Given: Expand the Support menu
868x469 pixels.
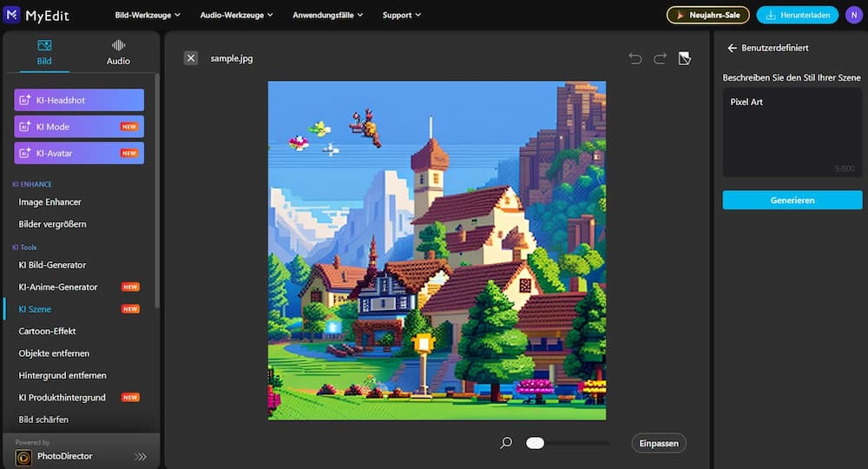Looking at the screenshot, I should [x=401, y=15].
